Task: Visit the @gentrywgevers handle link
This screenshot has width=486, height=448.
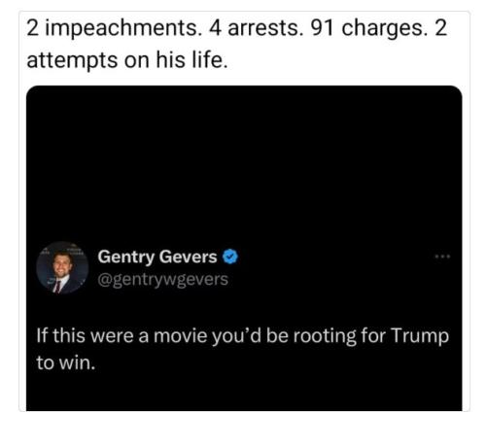Action: [x=163, y=279]
